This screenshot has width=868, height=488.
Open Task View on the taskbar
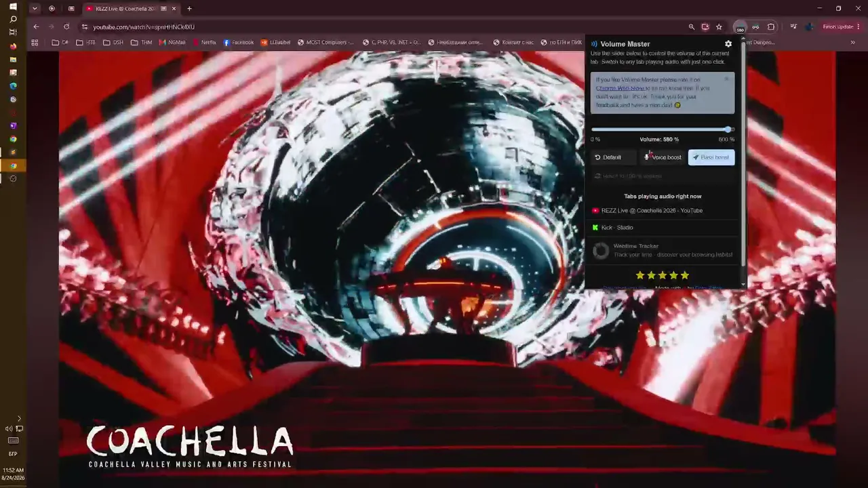(x=13, y=33)
